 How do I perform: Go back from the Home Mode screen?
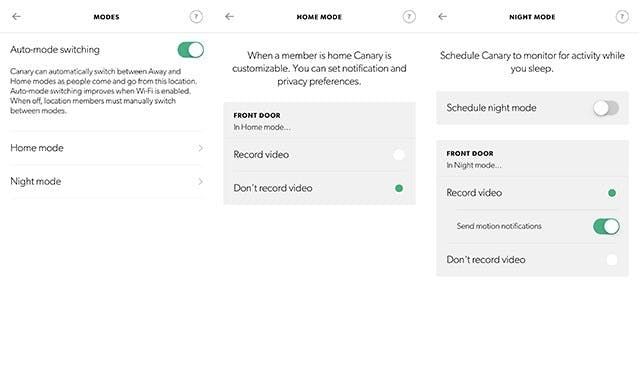point(229,16)
